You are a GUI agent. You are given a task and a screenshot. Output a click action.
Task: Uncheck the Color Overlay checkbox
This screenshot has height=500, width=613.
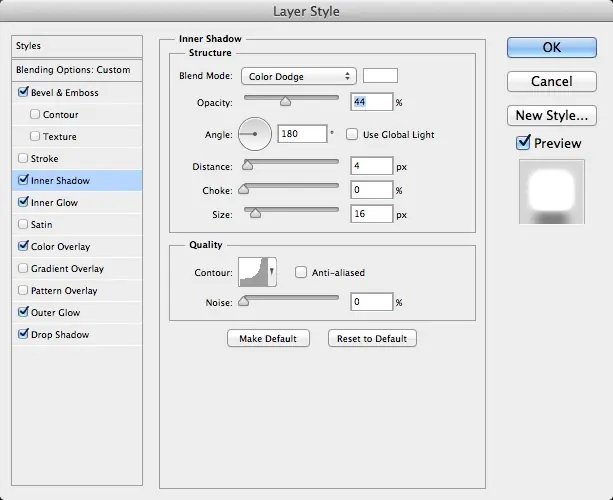tap(23, 246)
